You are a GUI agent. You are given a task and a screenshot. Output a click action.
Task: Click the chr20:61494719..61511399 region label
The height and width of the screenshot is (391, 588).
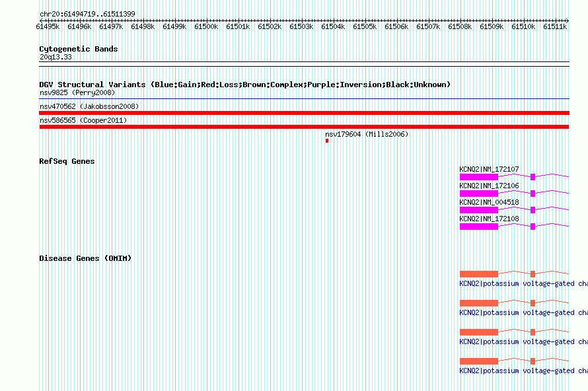click(x=87, y=15)
